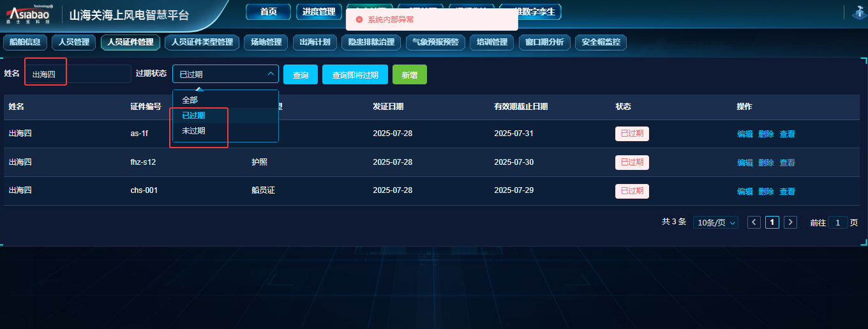Switch to 船舶信息 tab
The image size is (868, 329).
[25, 42]
